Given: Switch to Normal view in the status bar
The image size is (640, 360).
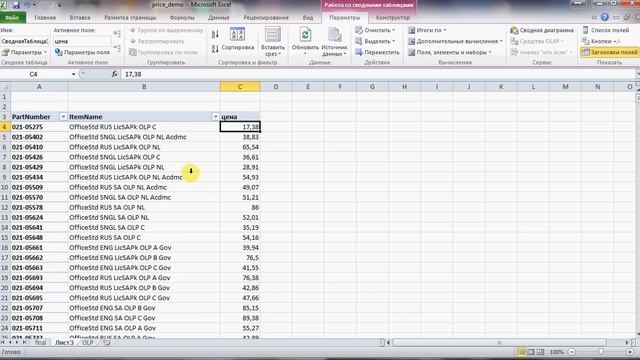Looking at the screenshot, I should (522, 351).
